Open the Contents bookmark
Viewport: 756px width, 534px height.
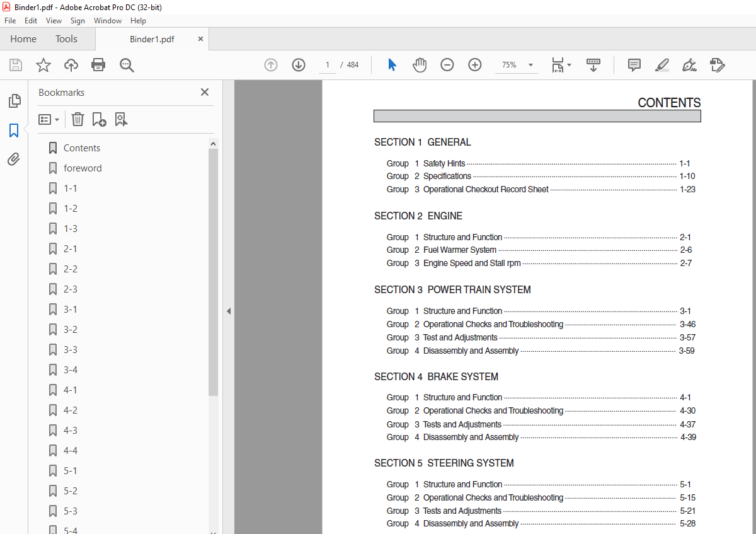click(82, 148)
